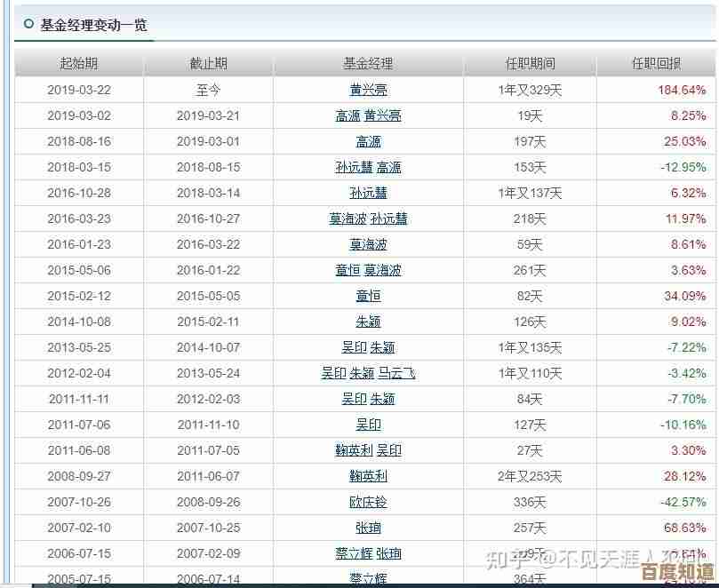Click 童恒 link in the 2015-02-12 row
The height and width of the screenshot is (588, 719).
pos(368,296)
